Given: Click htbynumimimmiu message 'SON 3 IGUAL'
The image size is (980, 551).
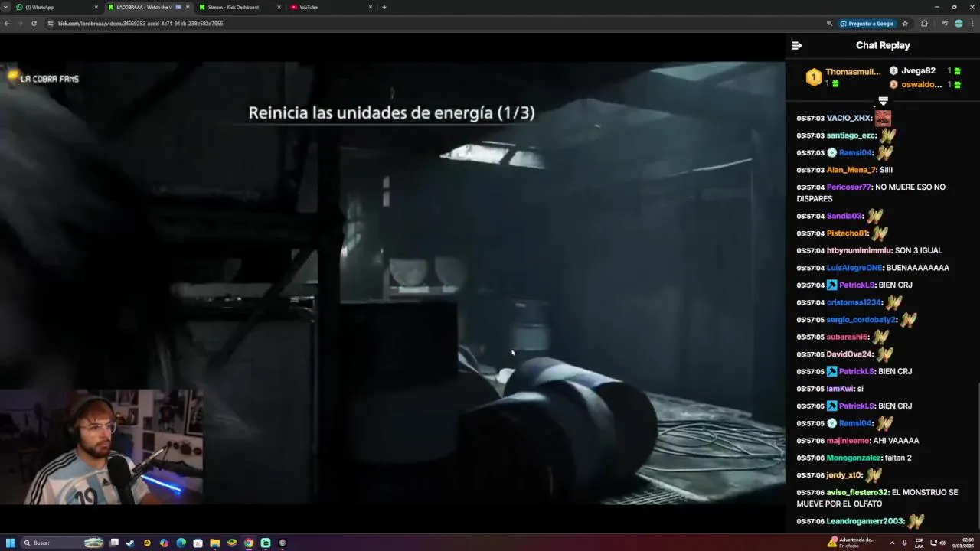Looking at the screenshot, I should [919, 251].
